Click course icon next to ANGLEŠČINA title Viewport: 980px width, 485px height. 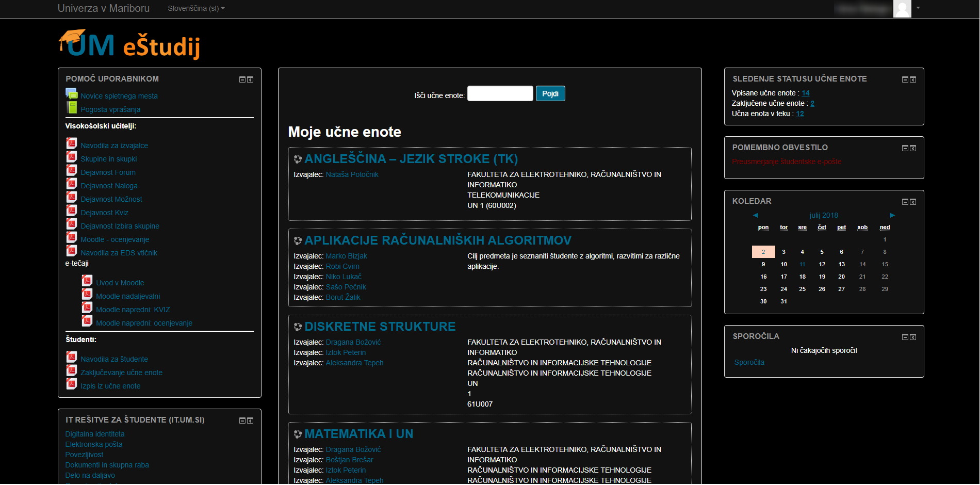pos(298,159)
